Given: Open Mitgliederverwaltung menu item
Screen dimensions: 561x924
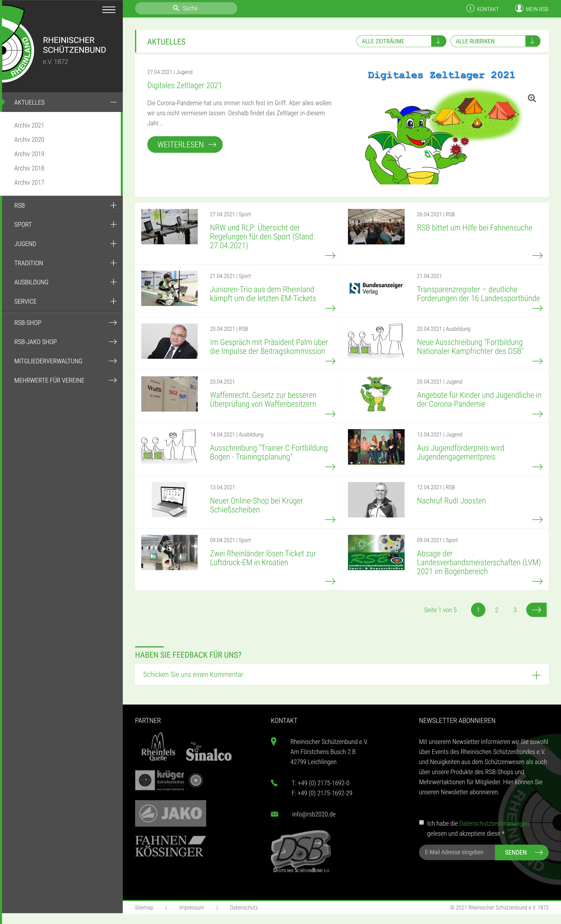Looking at the screenshot, I should click(x=62, y=361).
